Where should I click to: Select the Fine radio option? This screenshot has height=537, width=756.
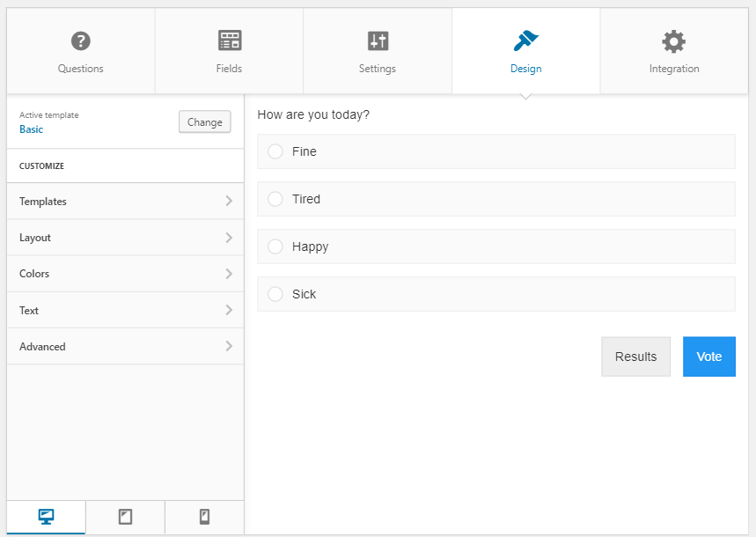click(x=275, y=151)
